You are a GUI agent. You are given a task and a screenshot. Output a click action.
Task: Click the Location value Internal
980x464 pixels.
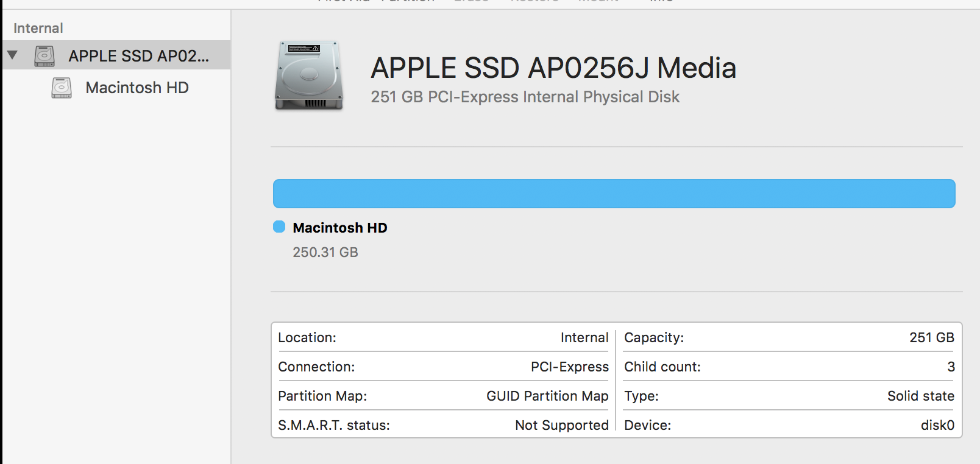coord(584,337)
